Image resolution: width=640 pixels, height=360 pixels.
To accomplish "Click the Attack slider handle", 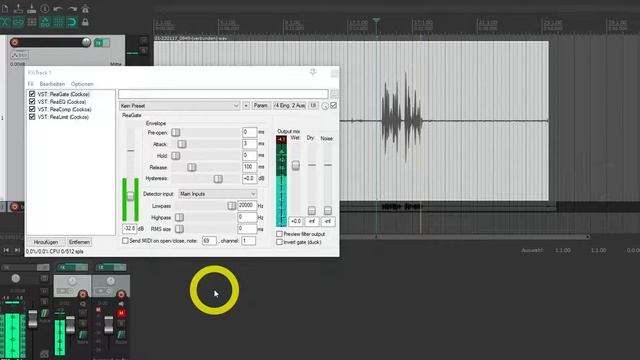I will pyautogui.click(x=182, y=144).
